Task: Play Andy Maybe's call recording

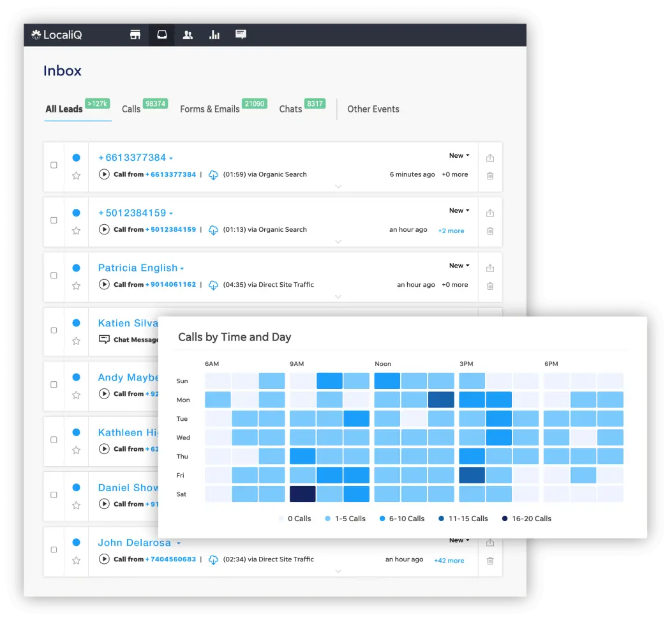Action: 104,393
